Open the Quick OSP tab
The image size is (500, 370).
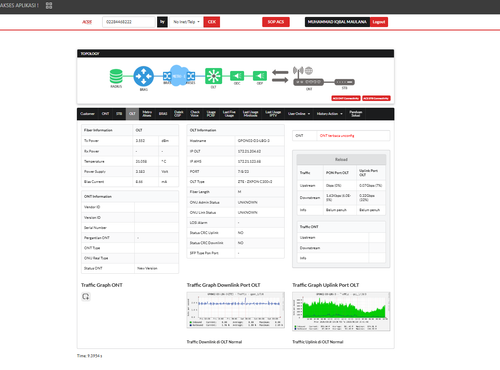tap(178, 114)
